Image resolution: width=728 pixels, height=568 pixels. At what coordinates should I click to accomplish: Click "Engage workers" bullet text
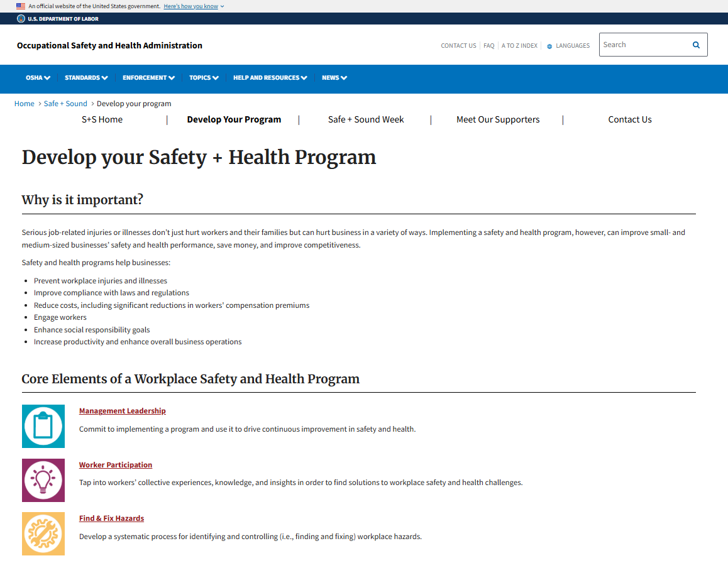(x=60, y=317)
